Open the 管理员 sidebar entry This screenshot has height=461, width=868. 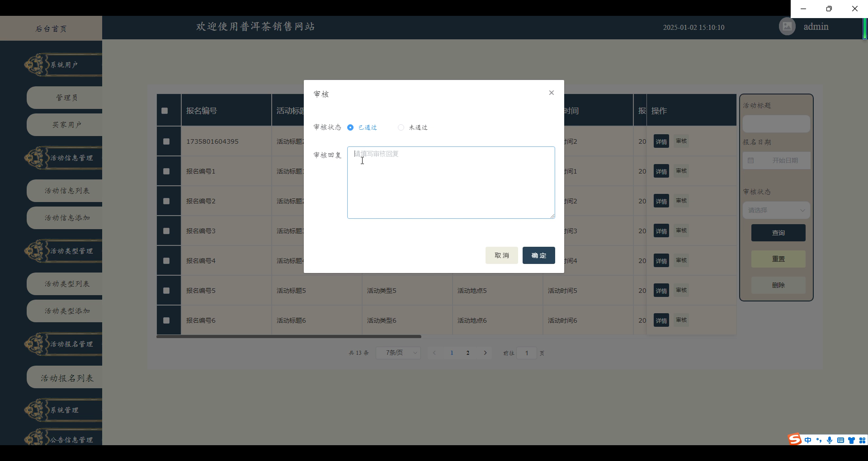point(65,98)
